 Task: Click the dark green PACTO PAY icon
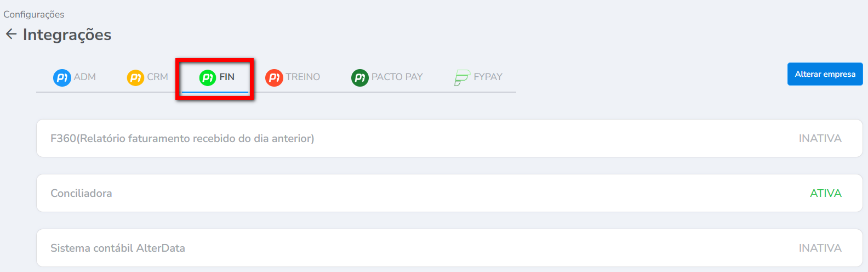coord(359,77)
